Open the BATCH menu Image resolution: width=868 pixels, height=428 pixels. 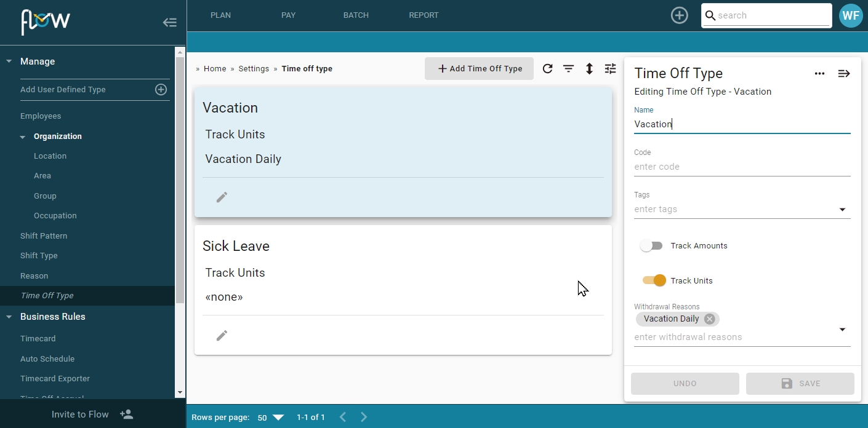point(356,15)
